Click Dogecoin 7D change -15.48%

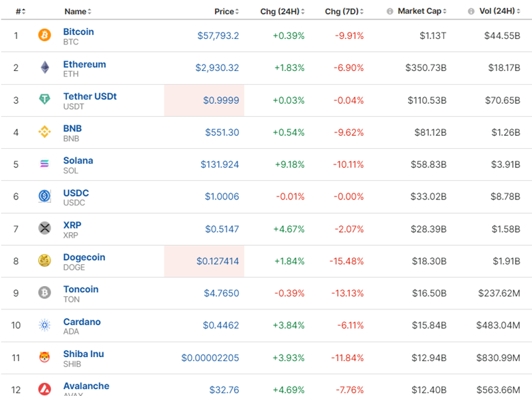point(346,261)
